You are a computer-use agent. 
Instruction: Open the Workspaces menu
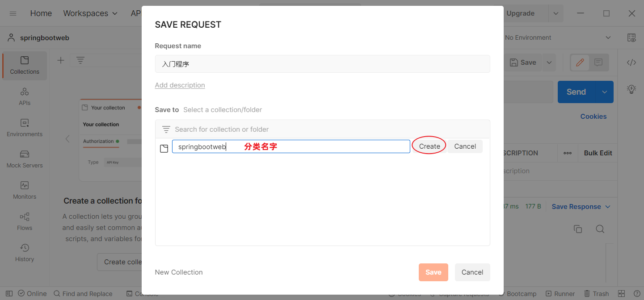click(90, 13)
